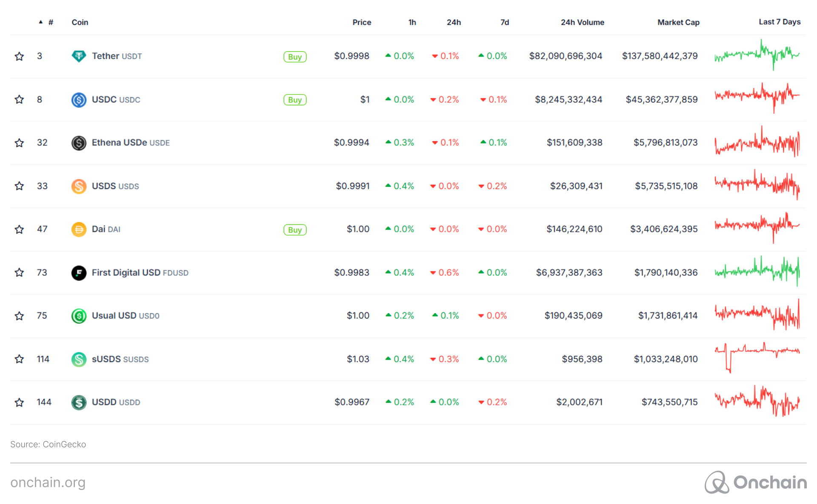Sort by Market Cap column header
The width and height of the screenshot is (817, 504).
[x=678, y=22]
